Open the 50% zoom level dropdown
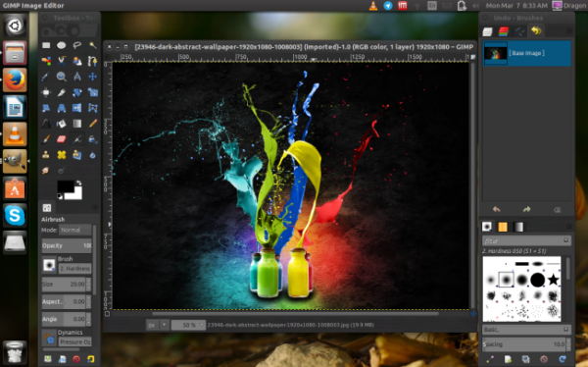 [x=188, y=325]
